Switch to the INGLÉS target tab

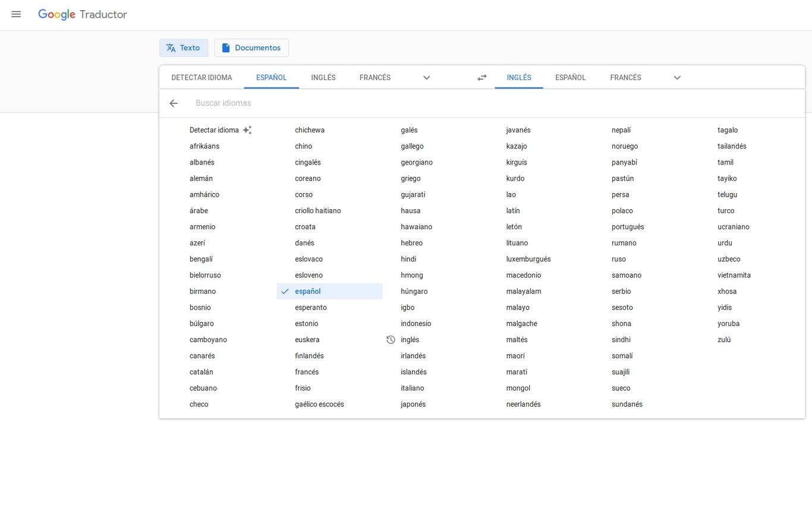tap(518, 77)
